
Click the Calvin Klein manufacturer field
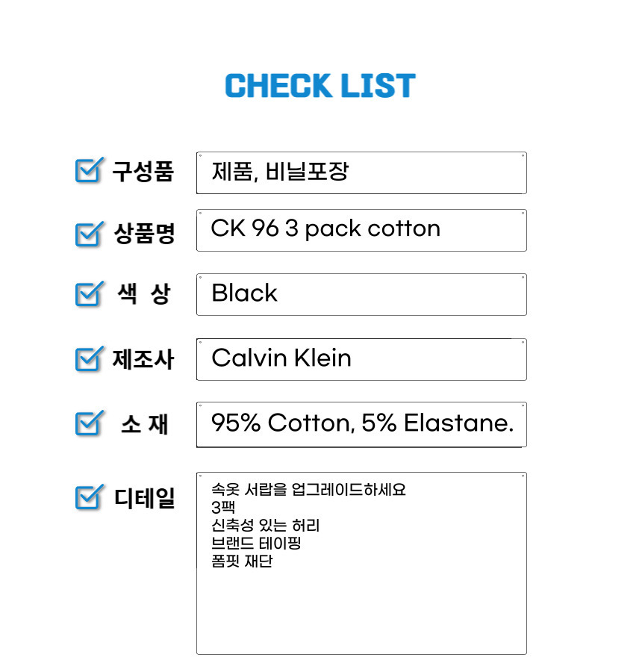[361, 359]
